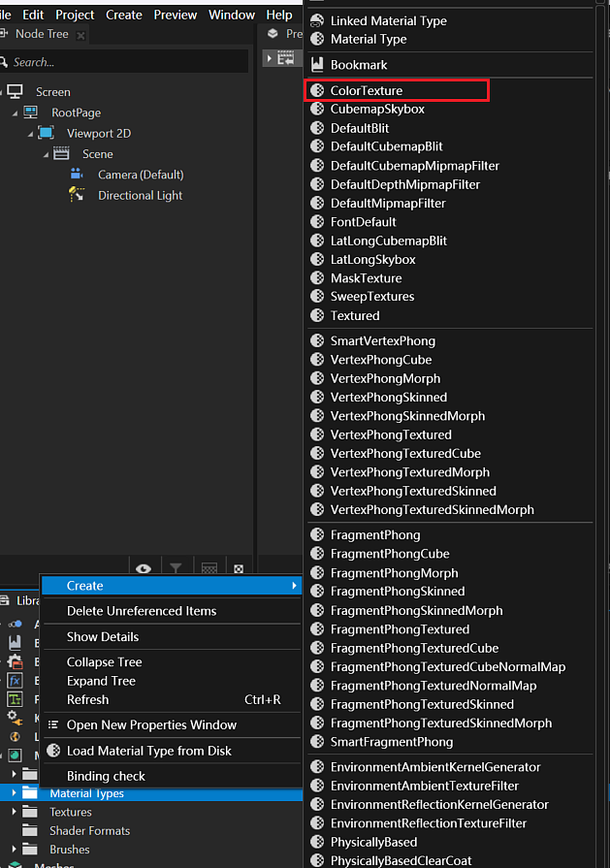Open the Edit menu
The width and height of the screenshot is (610, 868).
pos(33,15)
